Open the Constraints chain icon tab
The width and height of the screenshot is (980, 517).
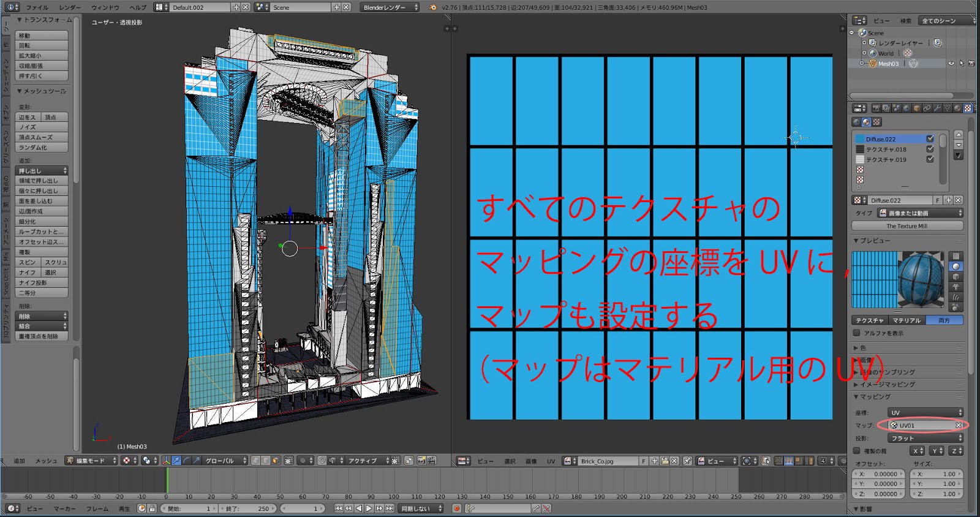[927, 108]
